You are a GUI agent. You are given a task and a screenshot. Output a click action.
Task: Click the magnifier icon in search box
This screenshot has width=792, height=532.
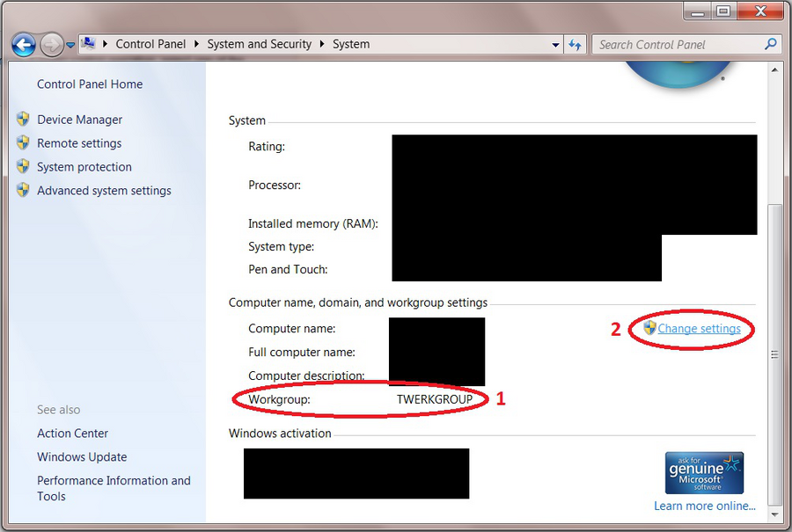coord(771,44)
